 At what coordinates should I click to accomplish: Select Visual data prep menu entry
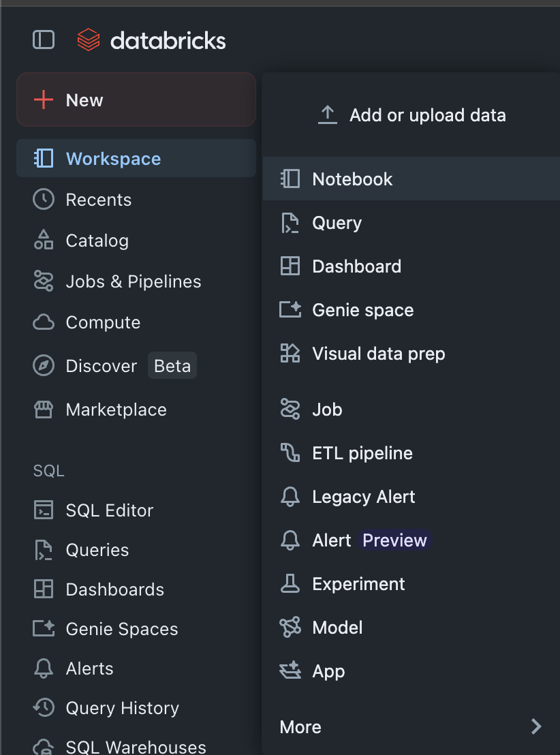(411, 353)
